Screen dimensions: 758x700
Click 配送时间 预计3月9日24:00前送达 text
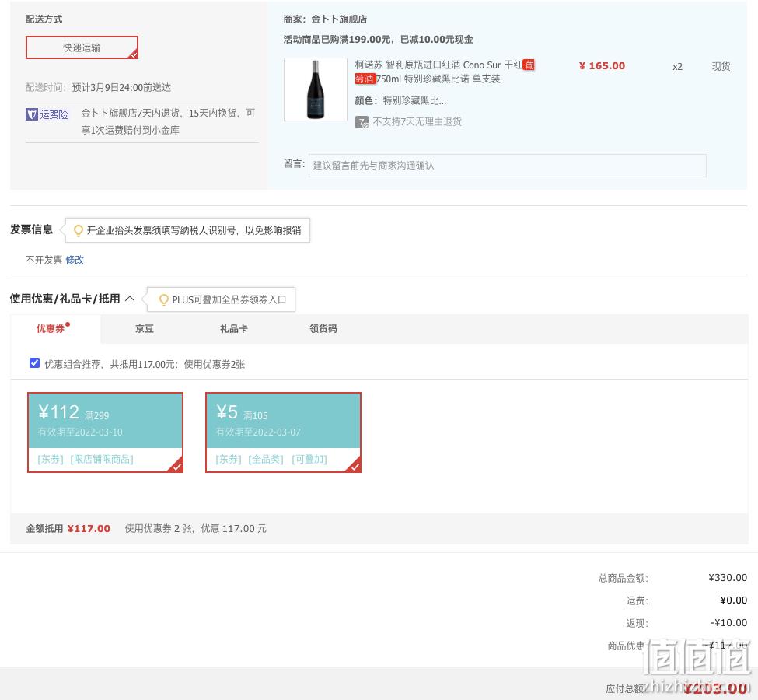tap(98, 88)
